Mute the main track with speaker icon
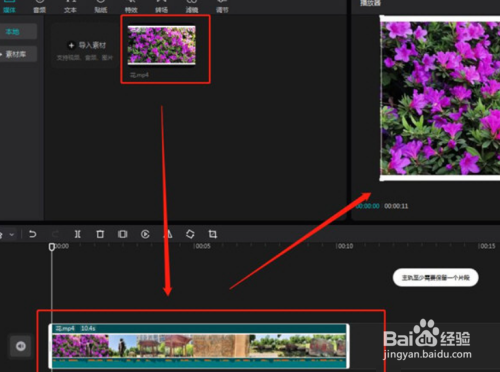 click(21, 346)
